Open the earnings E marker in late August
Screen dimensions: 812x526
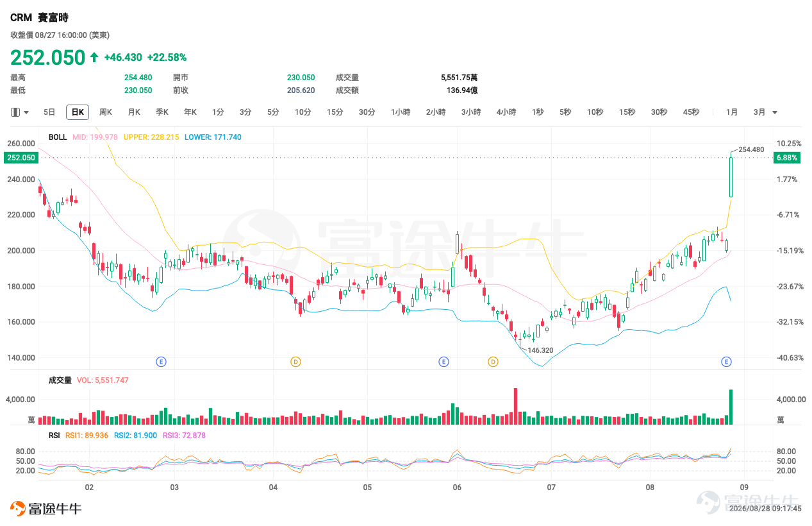[726, 362]
